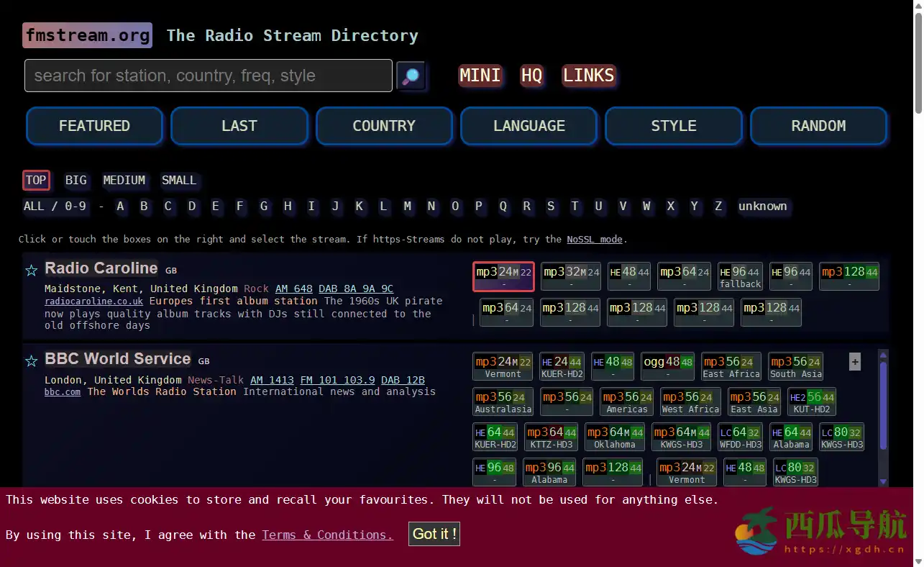Image resolution: width=924 pixels, height=567 pixels.
Task: Star Radio Caroline as a favourite
Action: coord(31,271)
